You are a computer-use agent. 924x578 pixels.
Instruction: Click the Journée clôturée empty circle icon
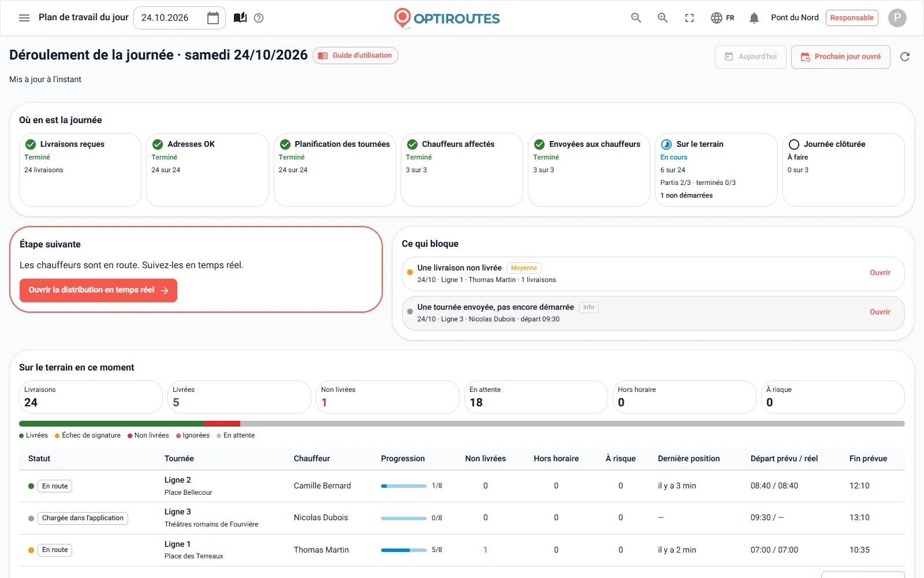pos(794,144)
